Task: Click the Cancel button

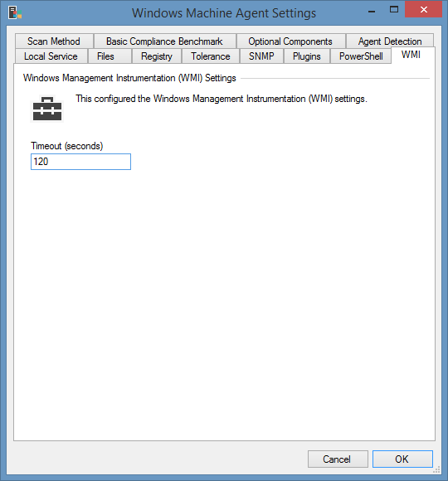Action: point(338,459)
